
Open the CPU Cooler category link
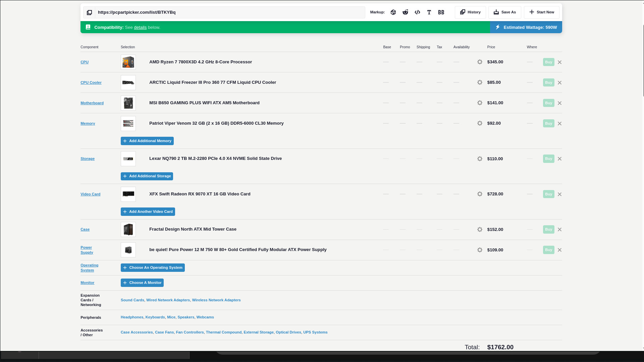[x=91, y=82]
